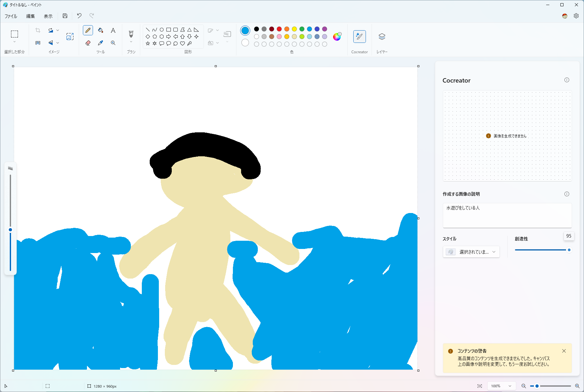The height and width of the screenshot is (392, 584).
Task: Open the brush type dropdown
Action: coord(131,41)
